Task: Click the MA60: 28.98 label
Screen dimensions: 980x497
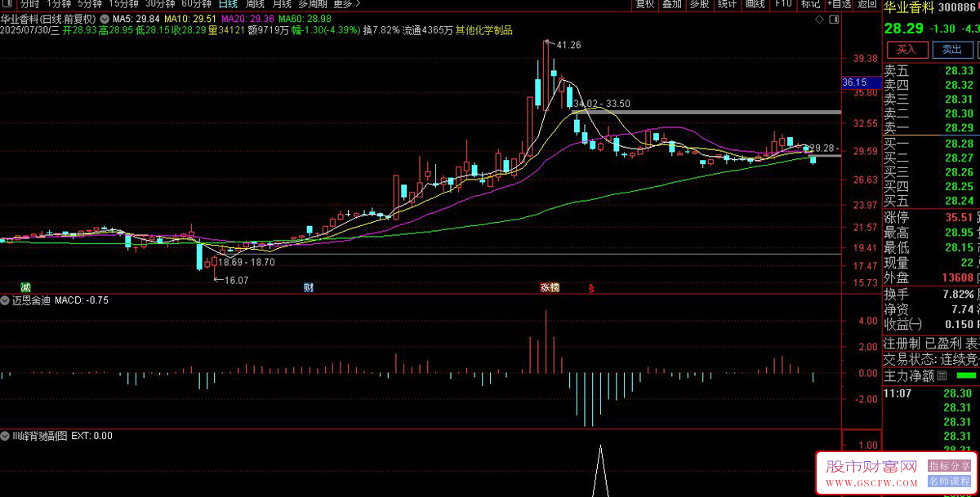Action: pos(305,19)
